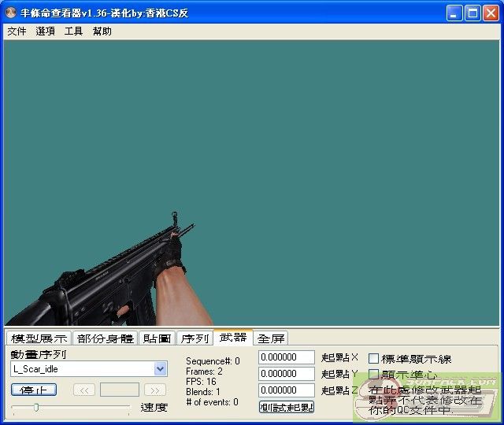Switch to the 貼圖 tab

pyautogui.click(x=157, y=338)
